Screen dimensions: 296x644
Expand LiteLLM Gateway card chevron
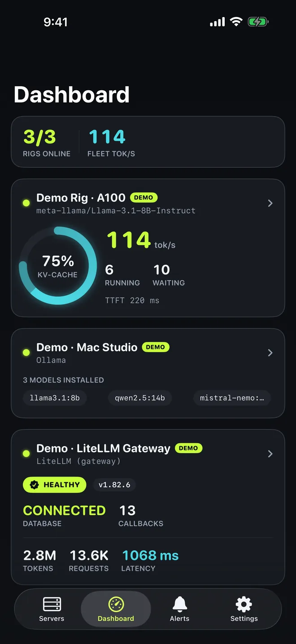tap(270, 454)
